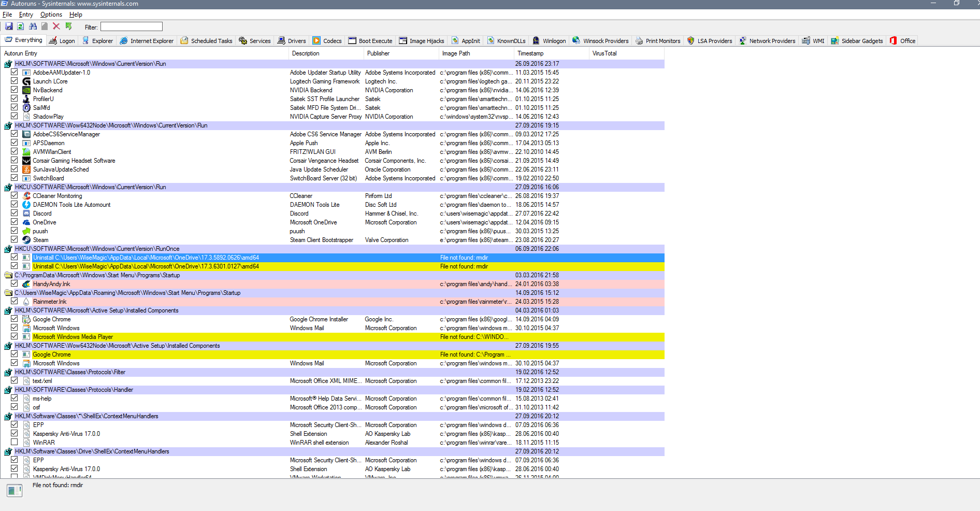Click the Refresh toolbar icon
The image size is (980, 511).
coord(20,26)
